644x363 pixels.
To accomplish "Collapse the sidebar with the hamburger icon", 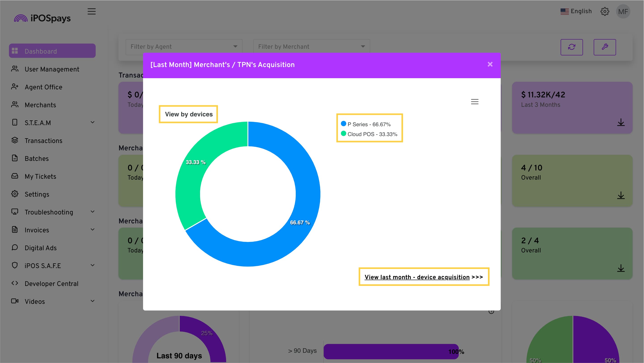I will click(91, 11).
